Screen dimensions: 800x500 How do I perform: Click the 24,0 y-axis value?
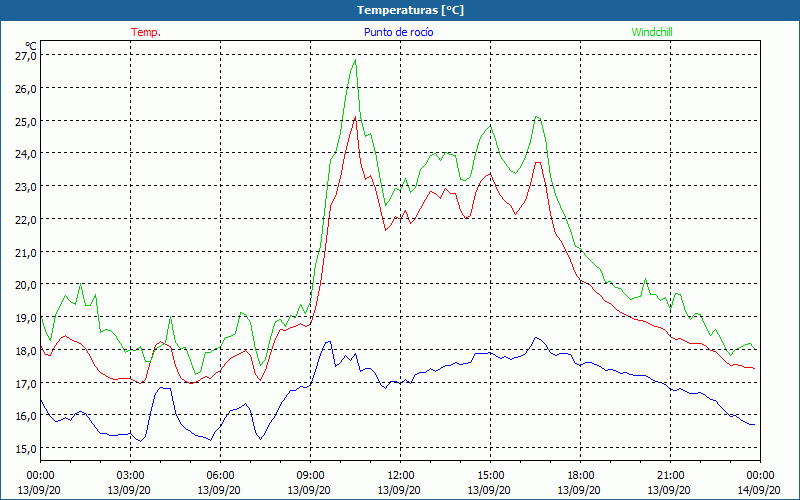tap(26, 154)
